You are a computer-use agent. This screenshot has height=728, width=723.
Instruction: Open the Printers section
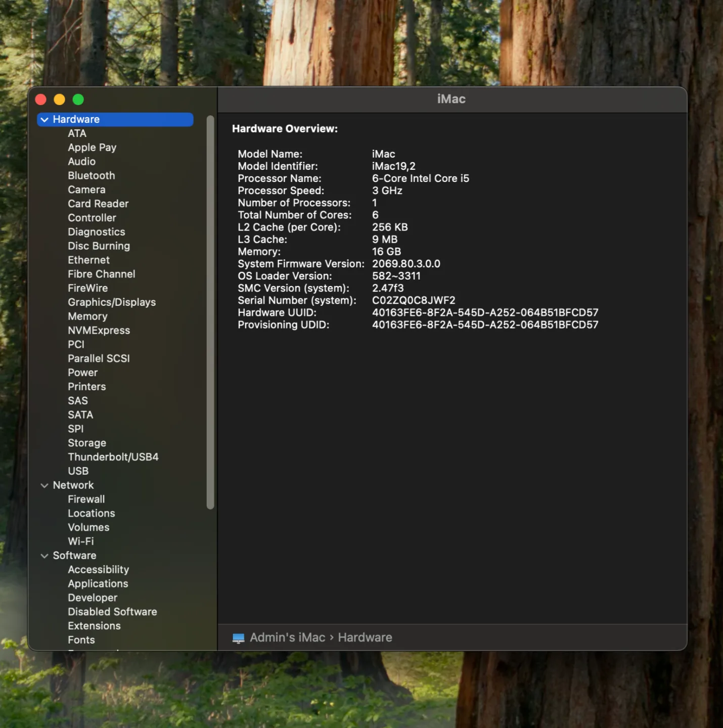86,386
